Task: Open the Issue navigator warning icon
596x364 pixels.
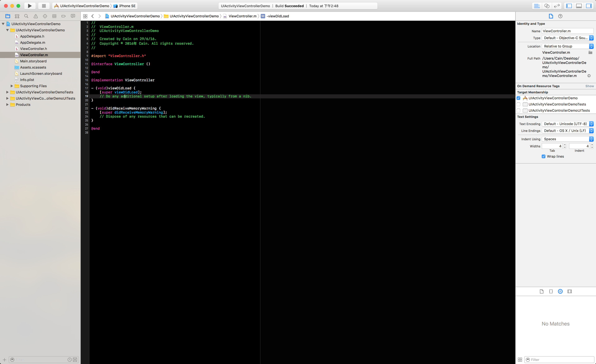Action: (36, 16)
